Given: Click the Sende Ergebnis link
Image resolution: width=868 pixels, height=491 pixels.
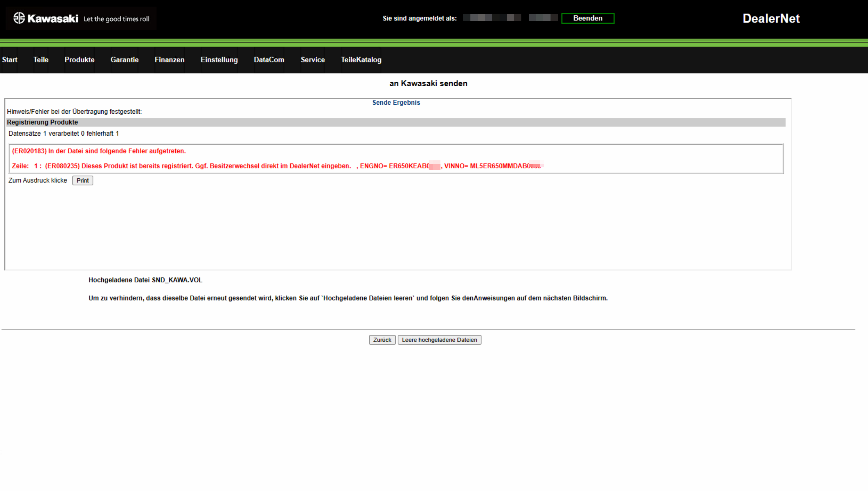Looking at the screenshot, I should click(x=396, y=103).
